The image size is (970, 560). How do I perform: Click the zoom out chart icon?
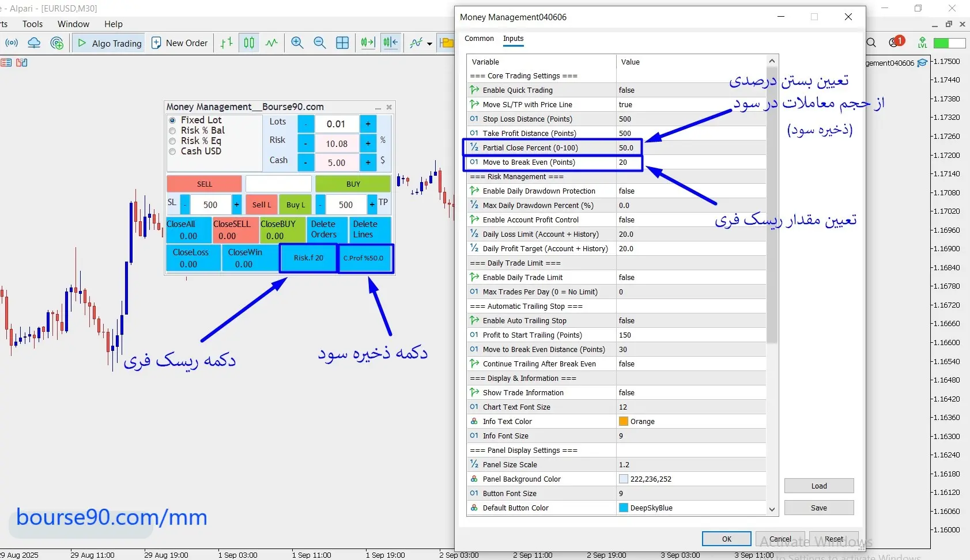point(320,43)
